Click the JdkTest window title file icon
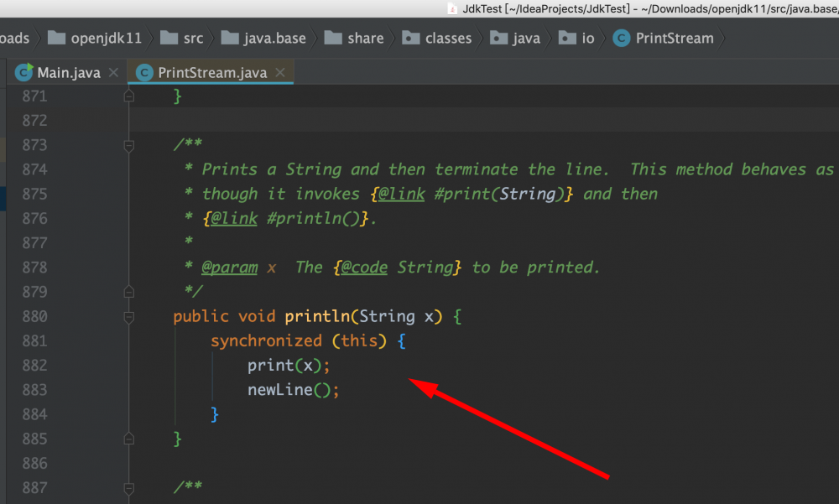 452,8
